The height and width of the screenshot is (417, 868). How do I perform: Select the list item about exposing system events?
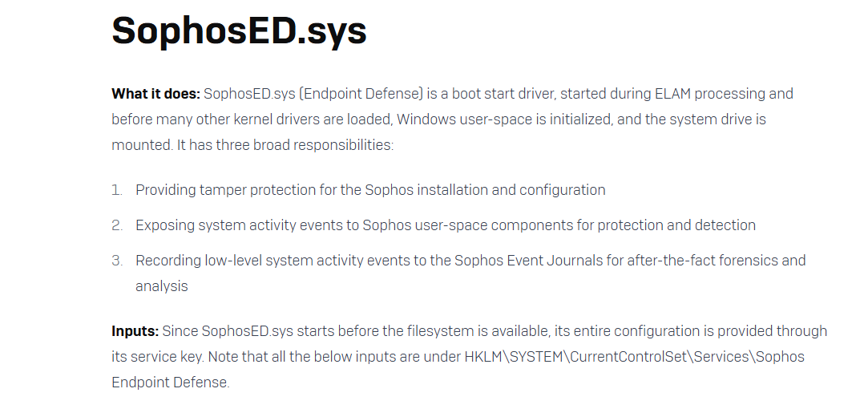point(445,225)
